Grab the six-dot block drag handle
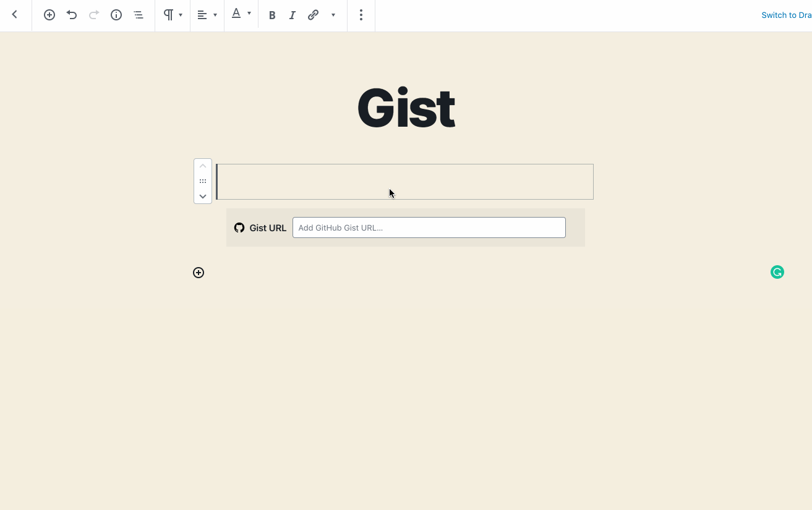Viewport: 812px width, 510px height. pos(203,181)
